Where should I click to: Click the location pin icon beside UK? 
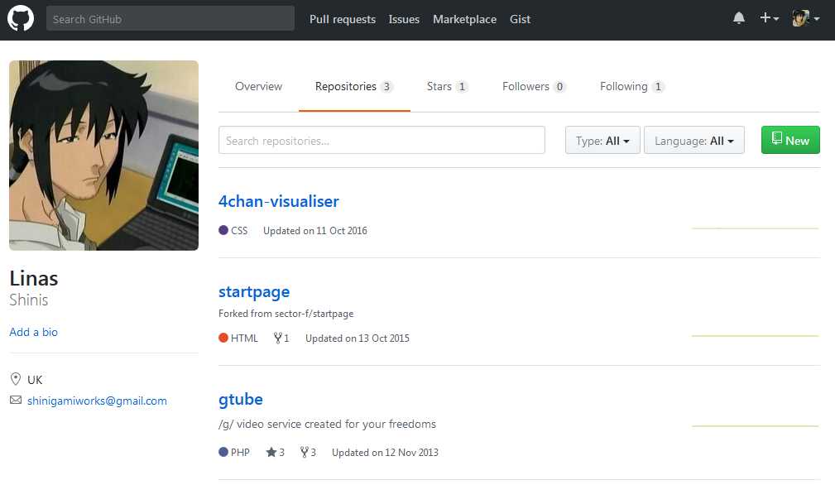[16, 379]
